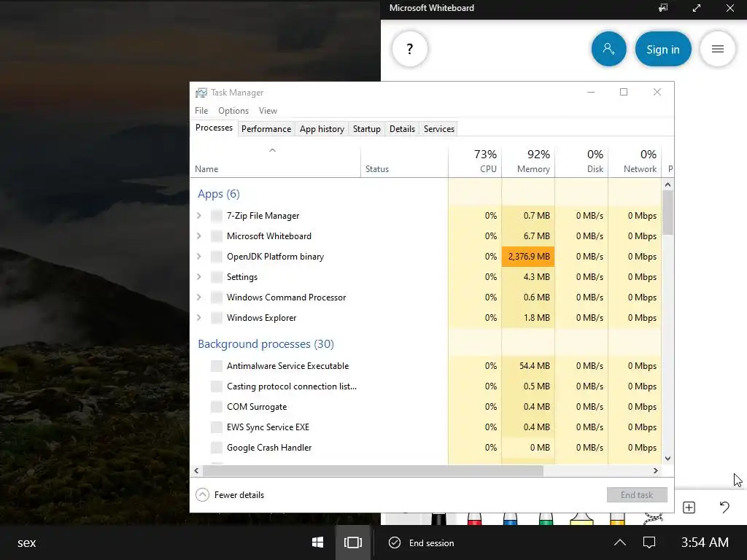Click the horizontal scrollbar thumb in Task Manager
This screenshot has width=747, height=560.
tap(373, 470)
